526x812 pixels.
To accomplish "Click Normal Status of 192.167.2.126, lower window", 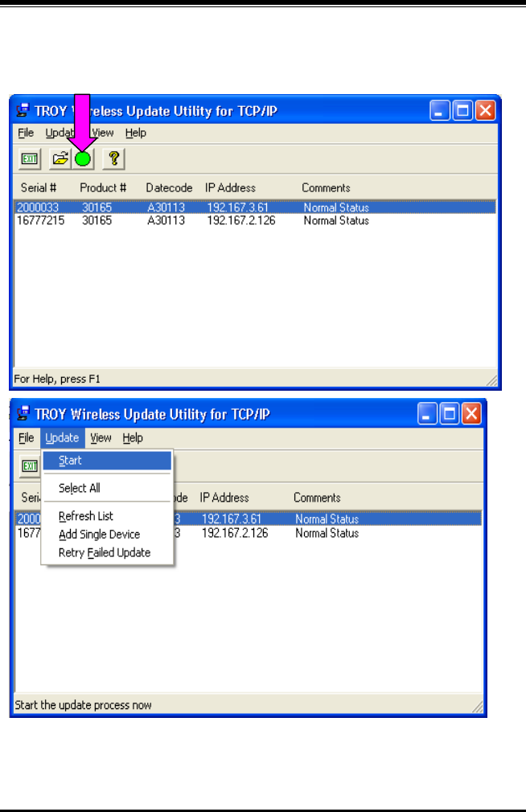I will [327, 533].
